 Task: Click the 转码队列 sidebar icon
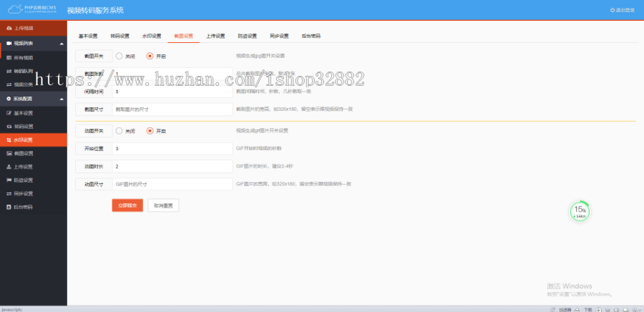9,71
